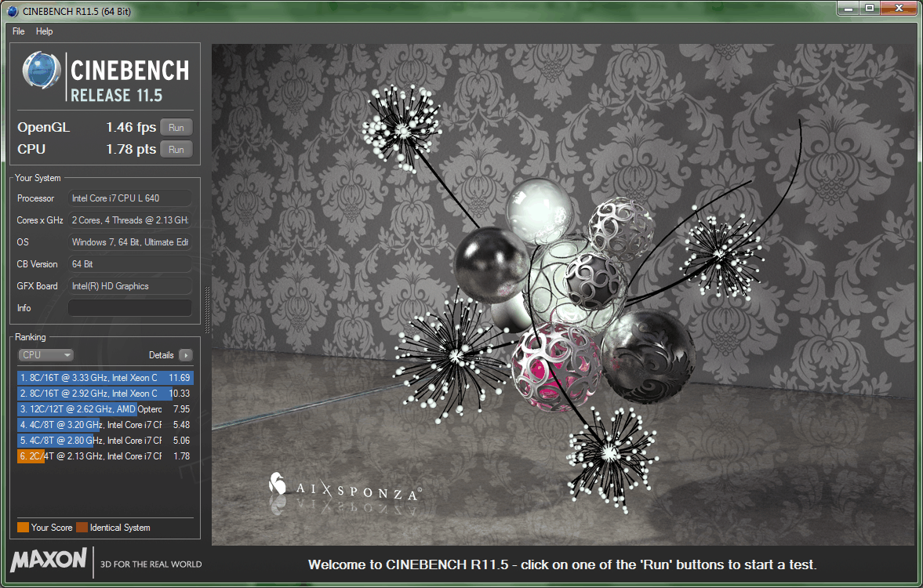Click the OS field Windows 7
The image size is (923, 588).
tap(130, 242)
